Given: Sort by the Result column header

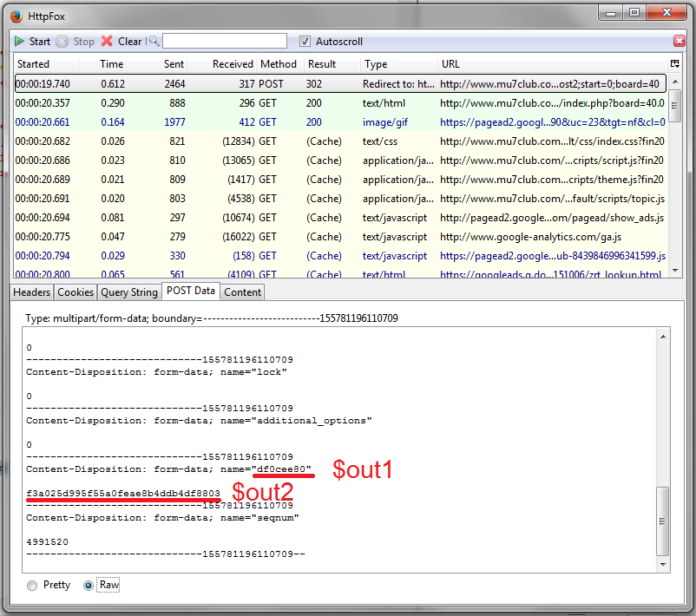Looking at the screenshot, I should coord(332,64).
